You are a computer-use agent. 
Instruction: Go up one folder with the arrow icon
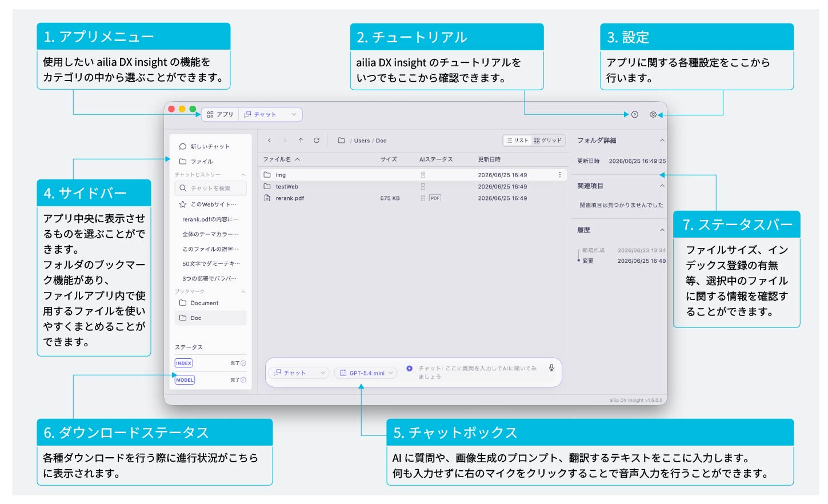click(301, 141)
